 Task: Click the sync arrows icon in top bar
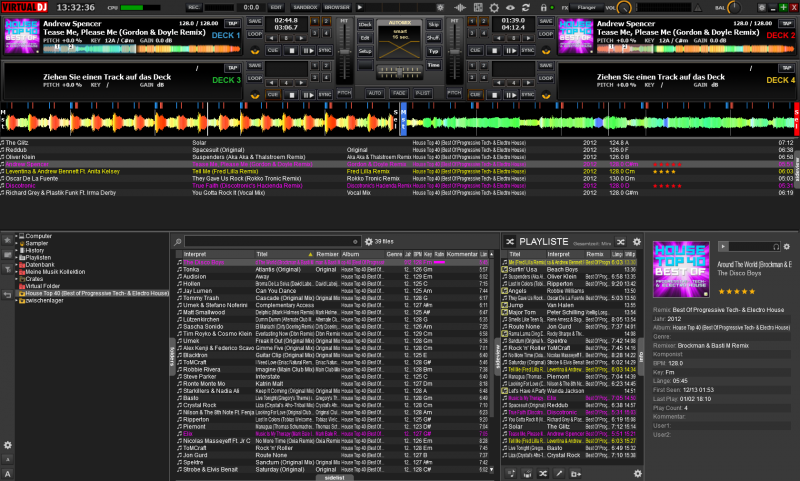pyautogui.click(x=526, y=8)
